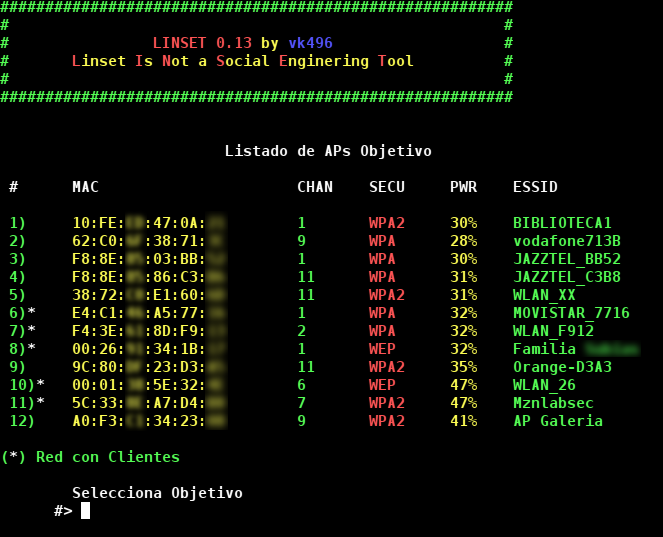663x537 pixels.
Task: Click the MAC address starting A0:F3
Action: click(x=149, y=421)
